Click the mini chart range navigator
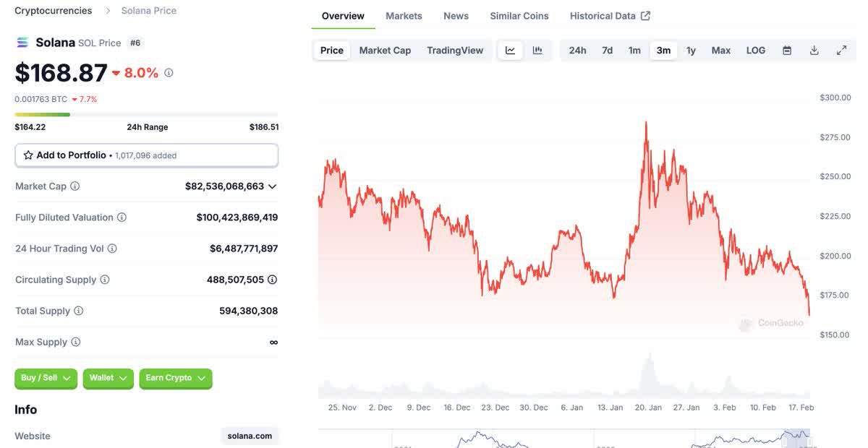Image resolution: width=868 pixels, height=448 pixels. 564,439
